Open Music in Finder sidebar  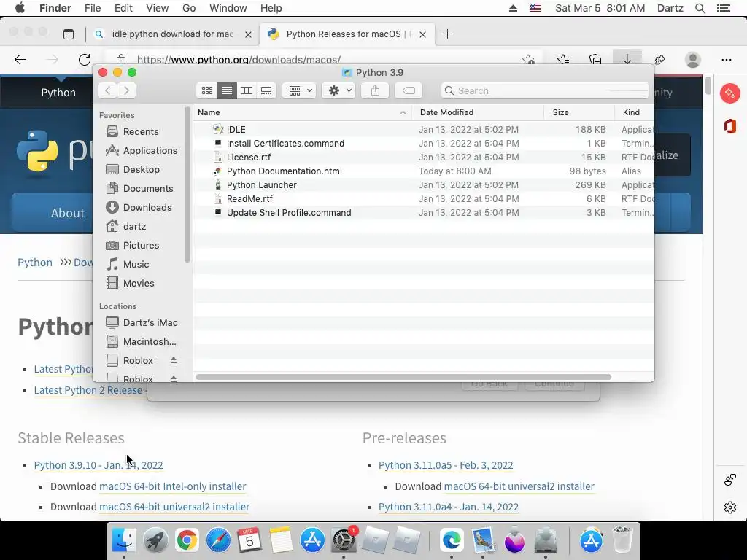(136, 264)
